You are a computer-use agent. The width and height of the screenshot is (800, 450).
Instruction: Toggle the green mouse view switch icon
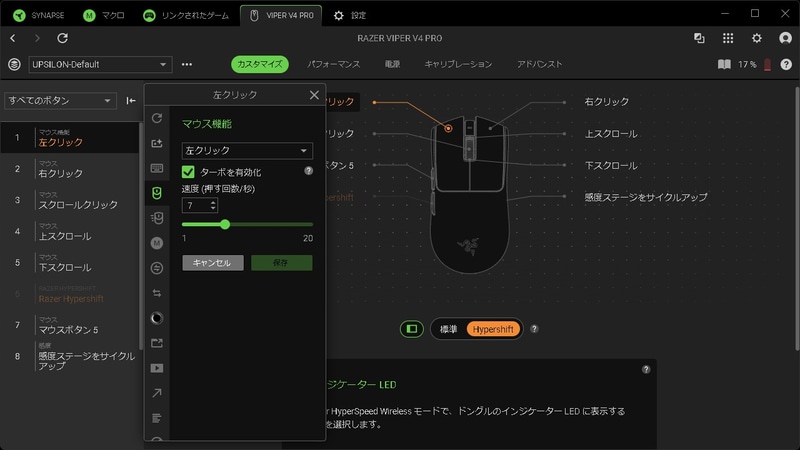coord(412,329)
